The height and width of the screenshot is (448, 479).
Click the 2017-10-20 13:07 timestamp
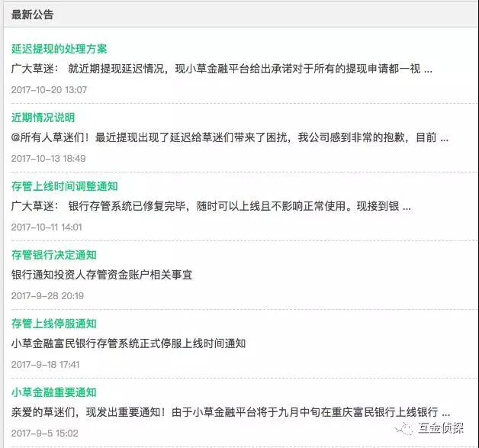(x=49, y=89)
